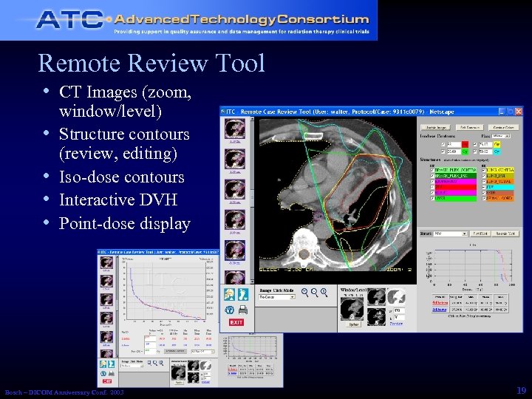Click the printer icon in Netscape window

point(243,310)
